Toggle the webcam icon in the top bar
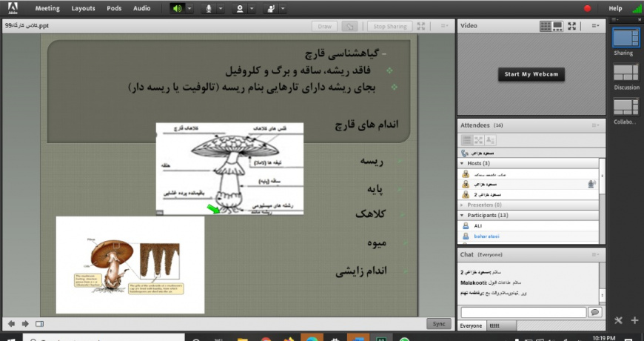Image resolution: width=644 pixels, height=341 pixels. point(240,8)
